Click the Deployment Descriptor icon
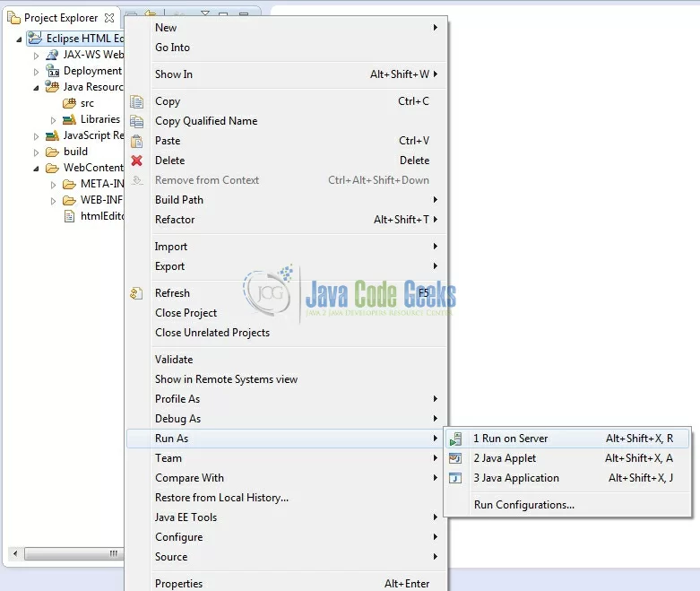 pos(52,71)
